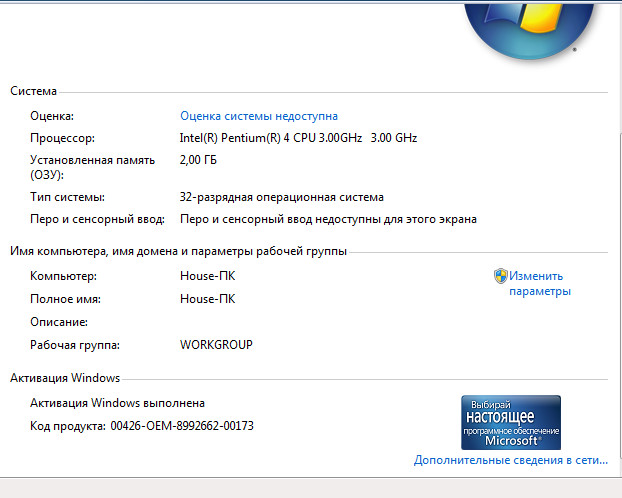Viewport: 622px width, 498px height.
Task: Click the 'Изменить параметры' link
Action: 540,283
